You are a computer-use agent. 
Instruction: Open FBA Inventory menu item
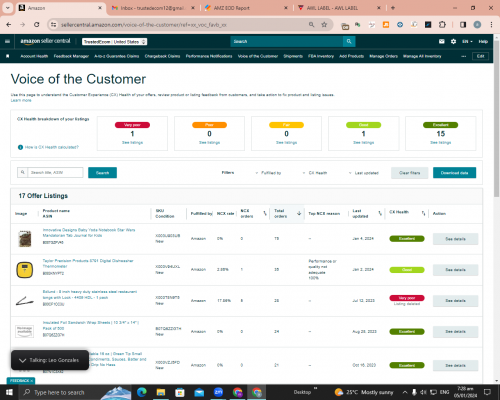point(321,56)
